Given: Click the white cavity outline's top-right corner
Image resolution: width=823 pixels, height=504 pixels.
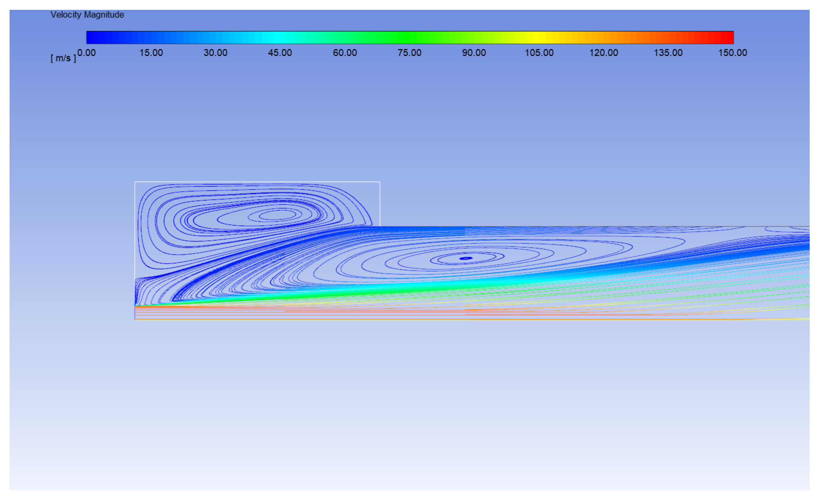Looking at the screenshot, I should [380, 182].
